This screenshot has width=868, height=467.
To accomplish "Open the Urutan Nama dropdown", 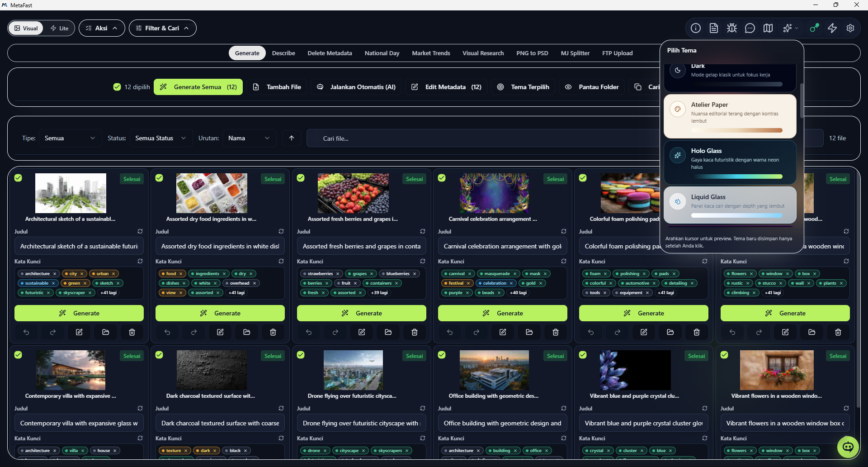I will (x=249, y=138).
